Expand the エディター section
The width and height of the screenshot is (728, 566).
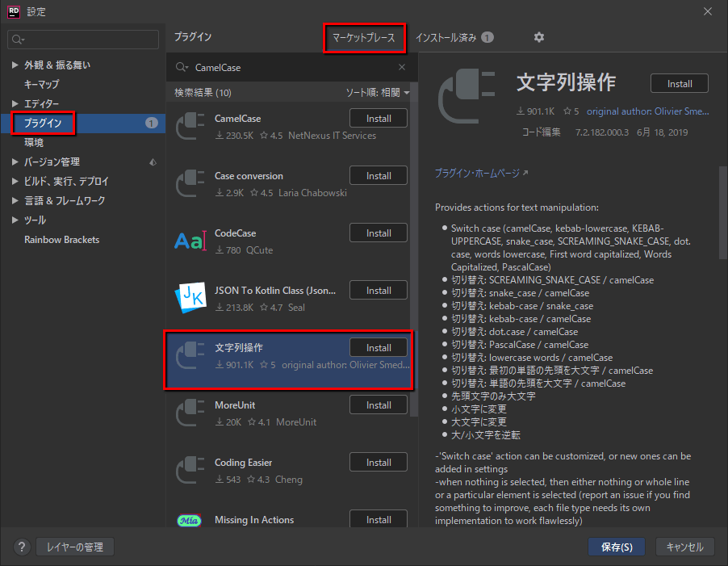tap(15, 103)
